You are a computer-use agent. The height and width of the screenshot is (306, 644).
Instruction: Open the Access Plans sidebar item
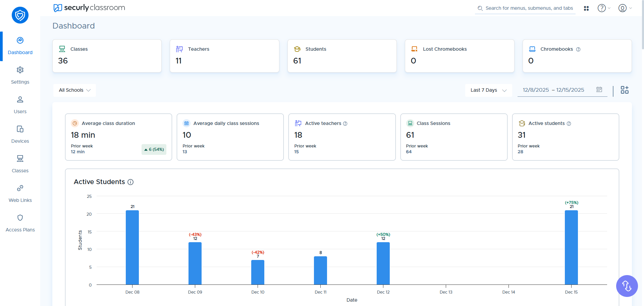click(x=20, y=223)
